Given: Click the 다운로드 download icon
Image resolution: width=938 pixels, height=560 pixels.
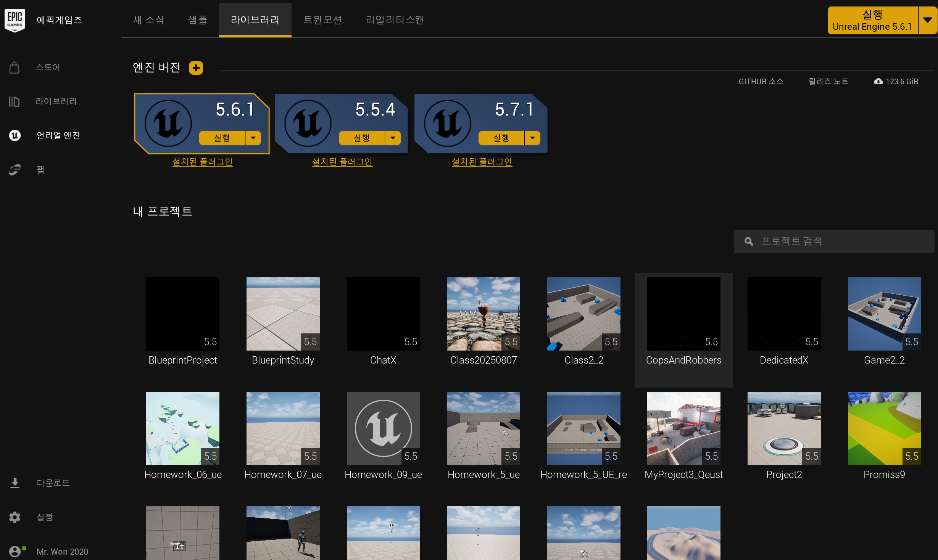Looking at the screenshot, I should point(15,483).
